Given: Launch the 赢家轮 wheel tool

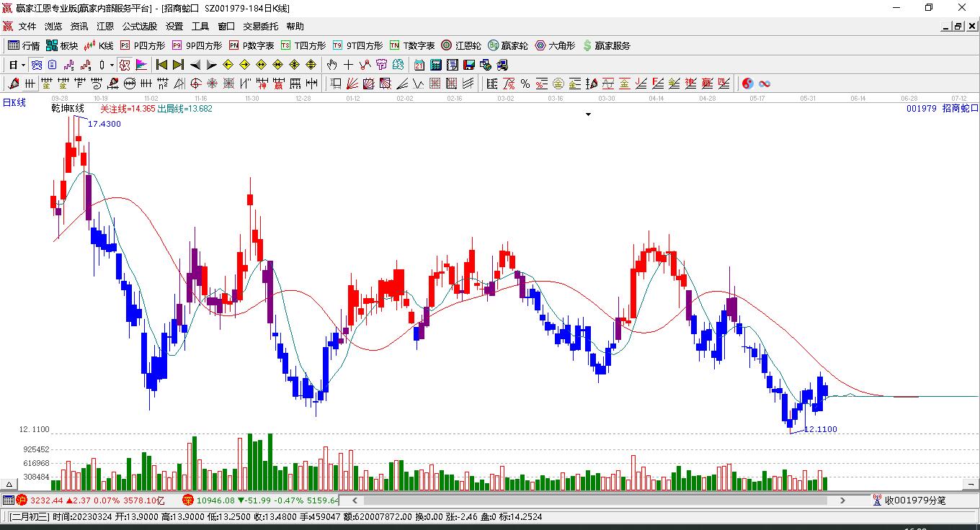Looking at the screenshot, I should tap(508, 45).
